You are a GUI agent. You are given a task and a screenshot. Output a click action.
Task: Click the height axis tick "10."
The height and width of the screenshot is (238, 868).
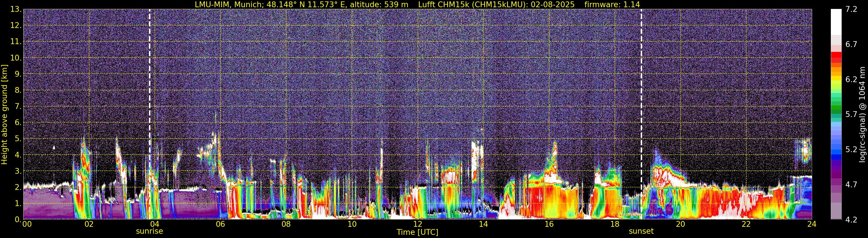[16, 58]
